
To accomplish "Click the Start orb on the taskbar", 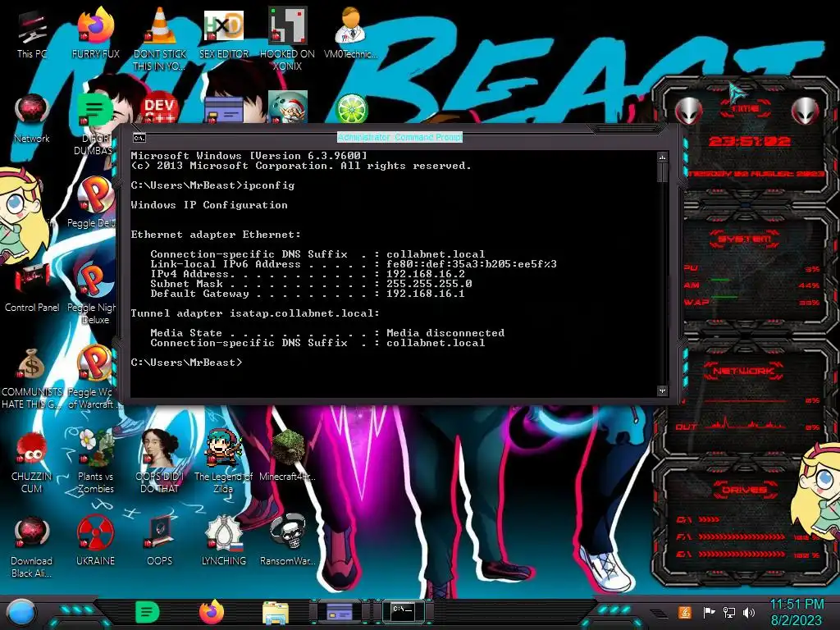I will [x=21, y=613].
